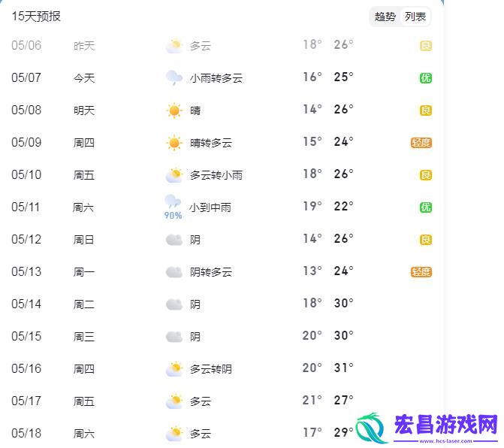Click the 小到中雨 weather description
The image size is (504, 448).
(210, 207)
